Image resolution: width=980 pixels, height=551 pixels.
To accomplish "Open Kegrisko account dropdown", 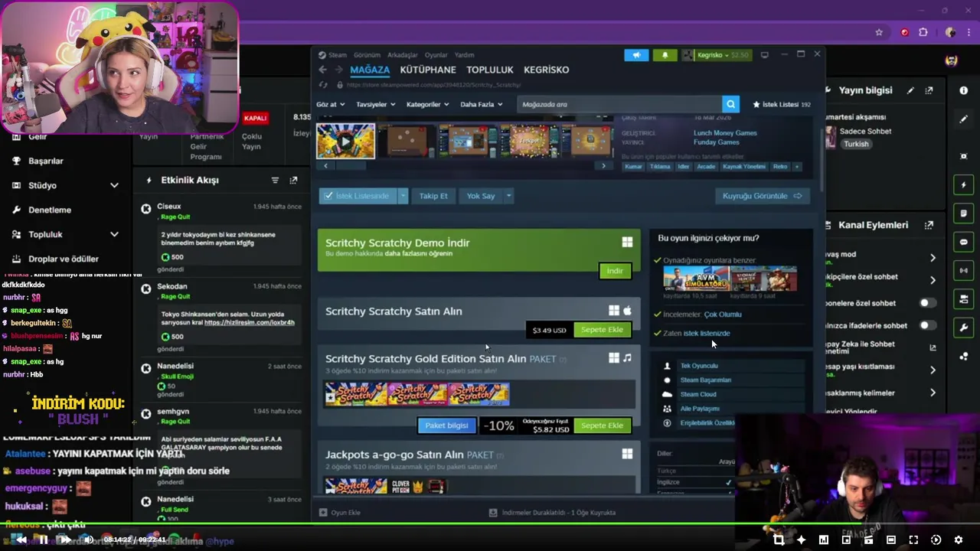I will click(717, 55).
